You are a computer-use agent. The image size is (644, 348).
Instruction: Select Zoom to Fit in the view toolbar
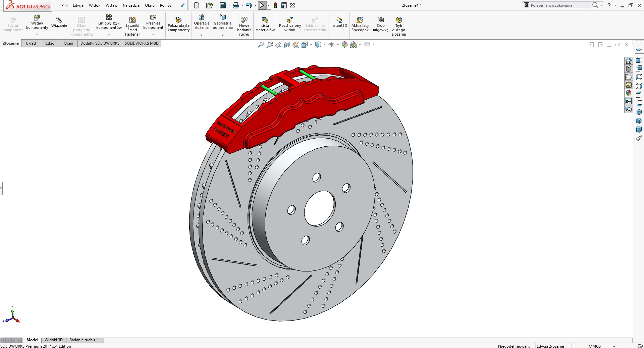click(261, 44)
